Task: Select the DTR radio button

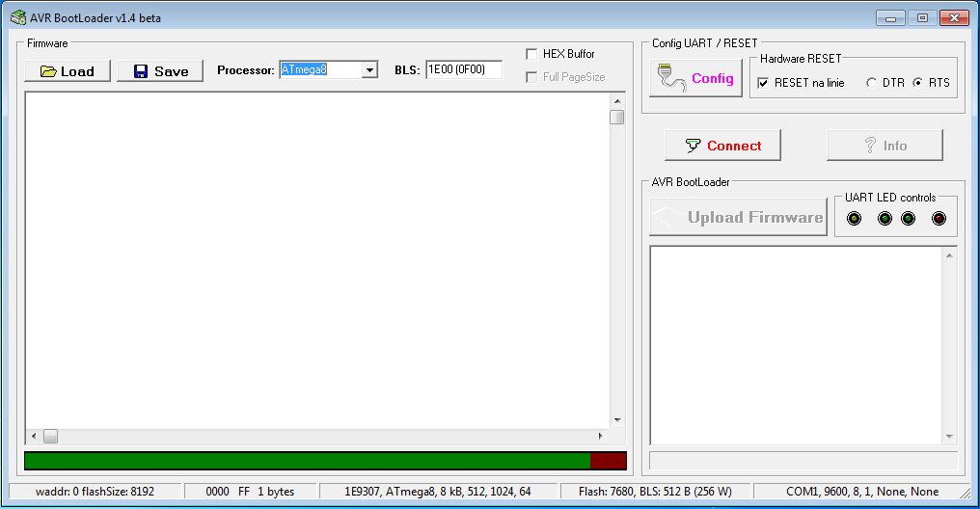Action: click(871, 83)
